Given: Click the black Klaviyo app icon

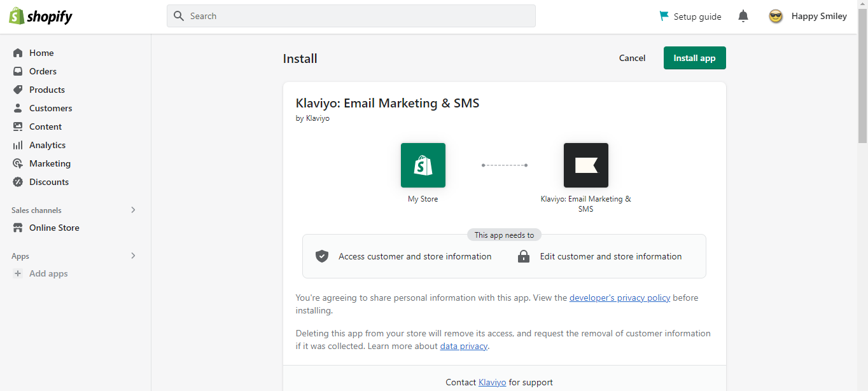Looking at the screenshot, I should click(x=586, y=165).
